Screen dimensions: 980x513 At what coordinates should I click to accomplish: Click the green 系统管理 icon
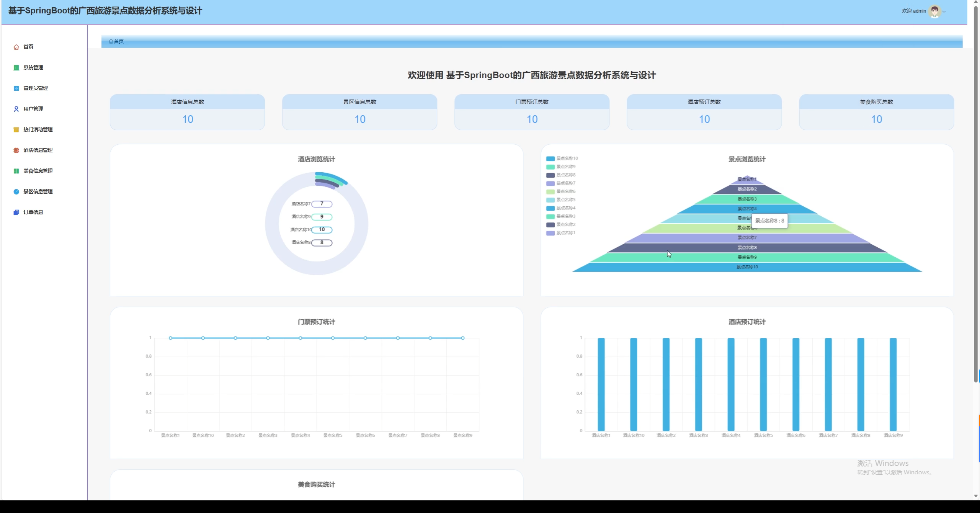coord(16,68)
